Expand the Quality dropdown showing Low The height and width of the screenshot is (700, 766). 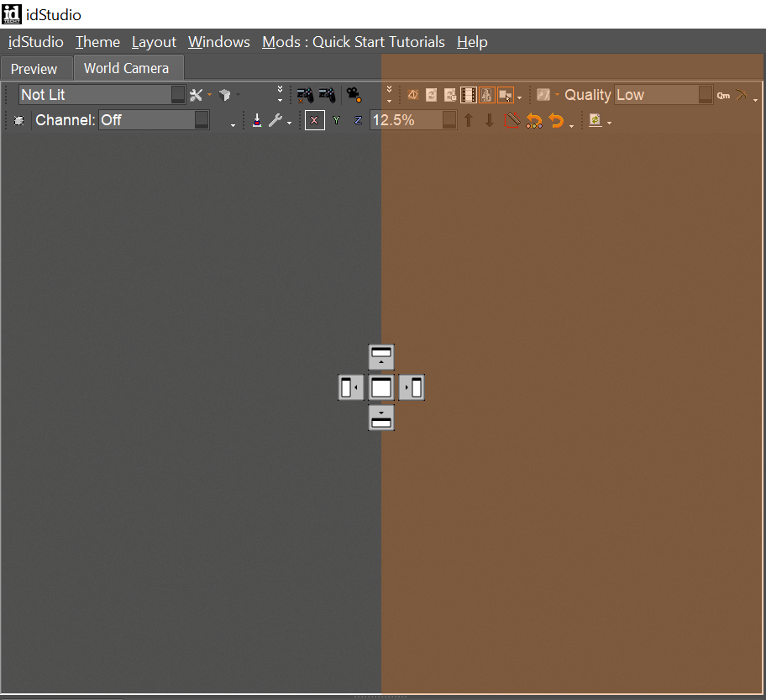pos(664,95)
